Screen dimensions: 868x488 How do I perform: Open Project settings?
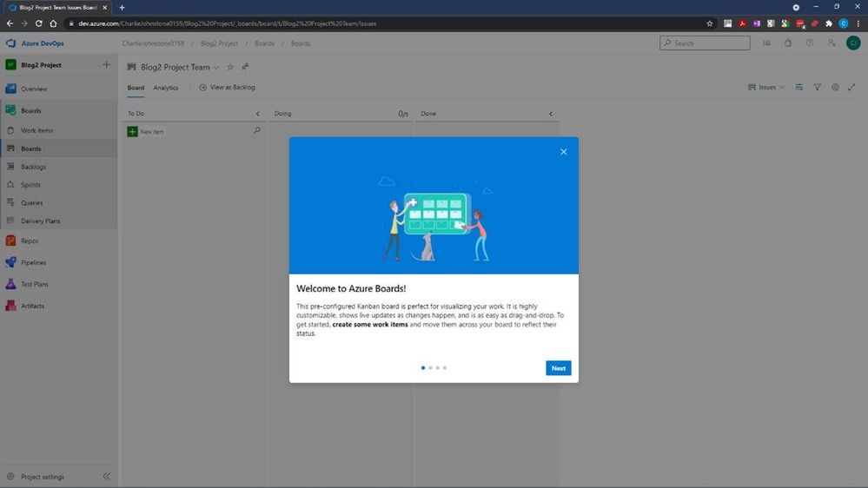pyautogui.click(x=43, y=477)
